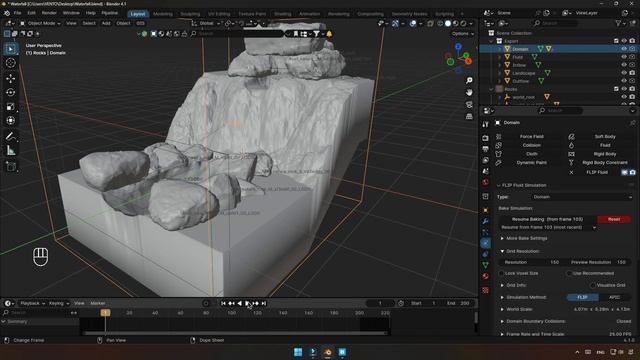Remove the FLIP Fluid physics
640x360 pixels.
[x=571, y=172]
